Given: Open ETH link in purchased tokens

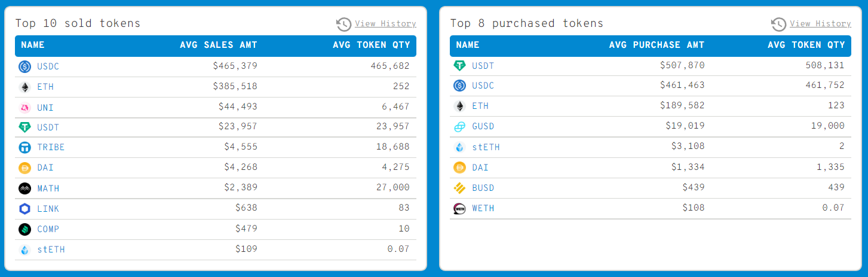Looking at the screenshot, I should pos(480,106).
